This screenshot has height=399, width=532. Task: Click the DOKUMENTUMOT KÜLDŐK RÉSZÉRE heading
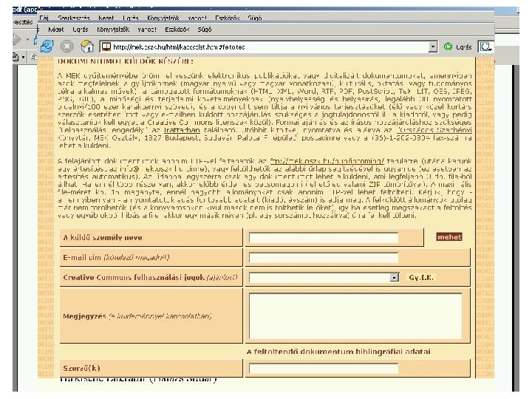click(x=125, y=61)
